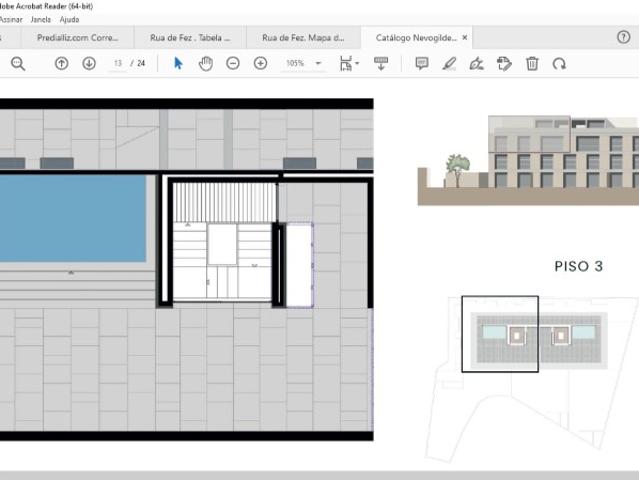Click the rotate page icon
Image resolution: width=639 pixels, height=480 pixels.
[x=559, y=63]
